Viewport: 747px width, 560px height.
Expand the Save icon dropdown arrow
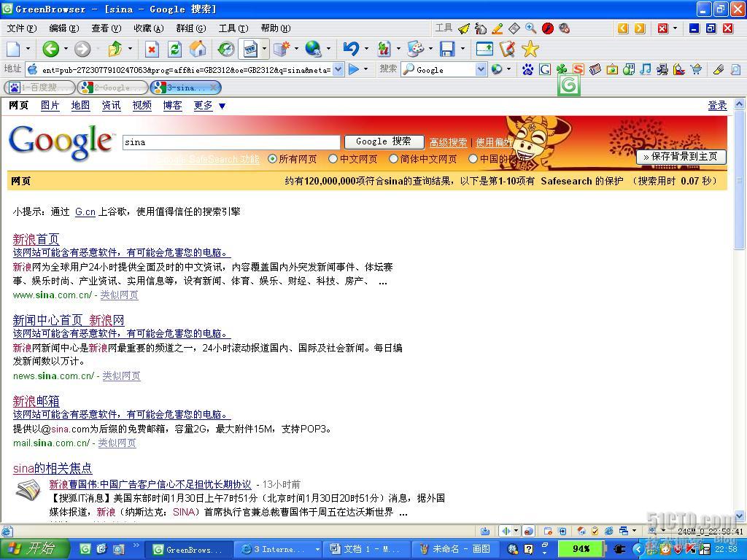coord(462,49)
